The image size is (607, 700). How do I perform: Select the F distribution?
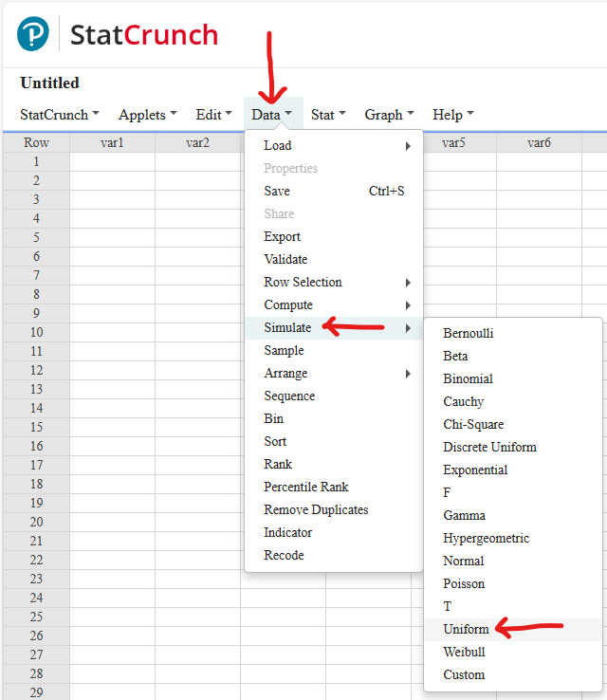coord(513,493)
